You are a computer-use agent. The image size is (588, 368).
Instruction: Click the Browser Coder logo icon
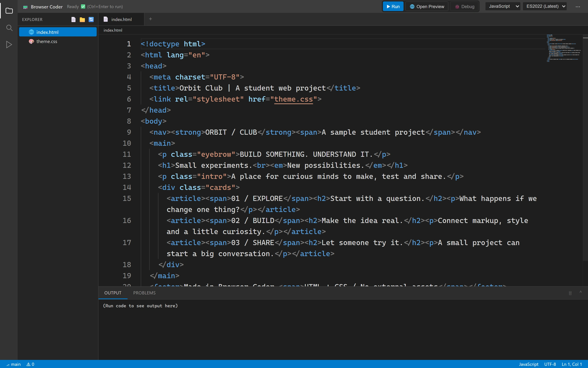[x=25, y=7]
